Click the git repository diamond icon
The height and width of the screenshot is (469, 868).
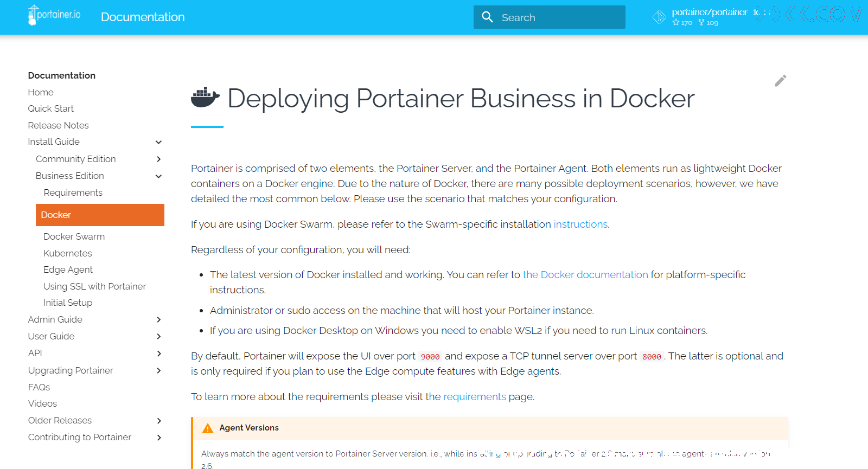coord(659,17)
